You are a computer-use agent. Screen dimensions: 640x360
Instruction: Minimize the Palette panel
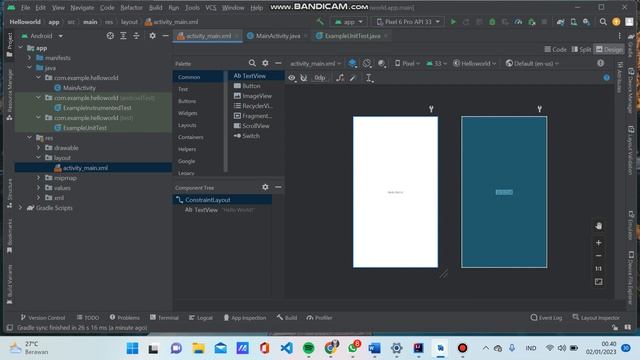click(278, 63)
